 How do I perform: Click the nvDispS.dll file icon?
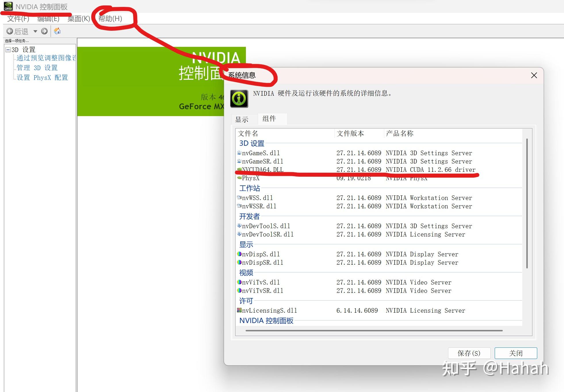click(x=239, y=254)
